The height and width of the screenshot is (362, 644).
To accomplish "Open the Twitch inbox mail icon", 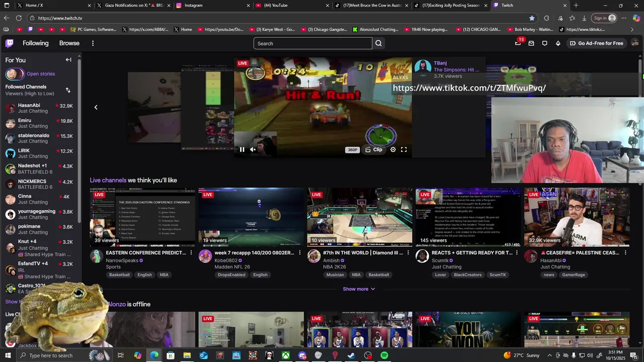I will [531, 43].
